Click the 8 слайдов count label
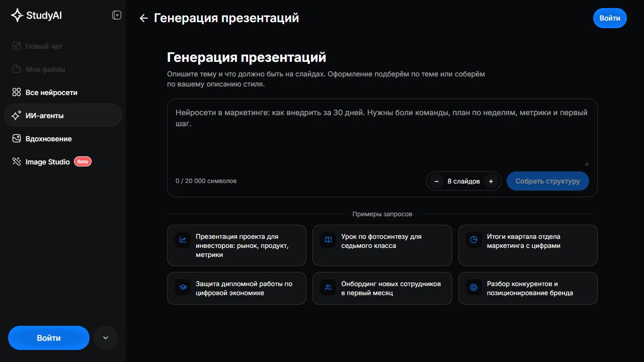 point(463,181)
